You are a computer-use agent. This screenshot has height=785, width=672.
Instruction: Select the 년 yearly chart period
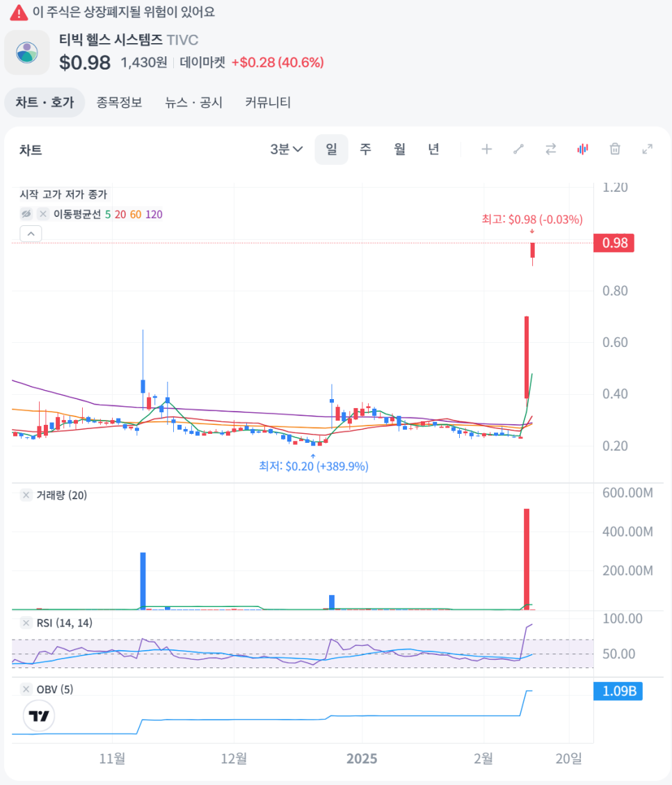tap(433, 149)
